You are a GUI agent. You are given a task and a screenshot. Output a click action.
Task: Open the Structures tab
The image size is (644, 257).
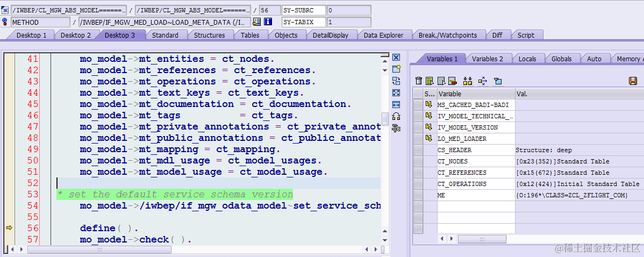point(210,35)
